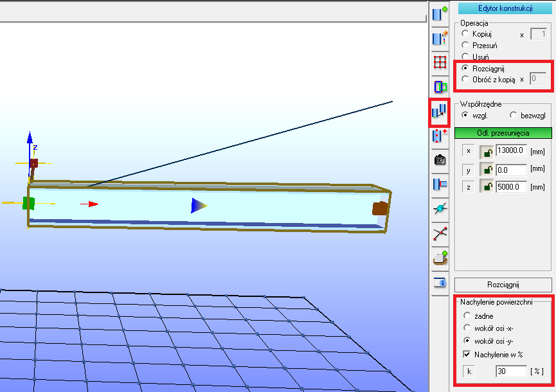Click the add new wall element icon
This screenshot has height=392, width=556.
point(440,13)
